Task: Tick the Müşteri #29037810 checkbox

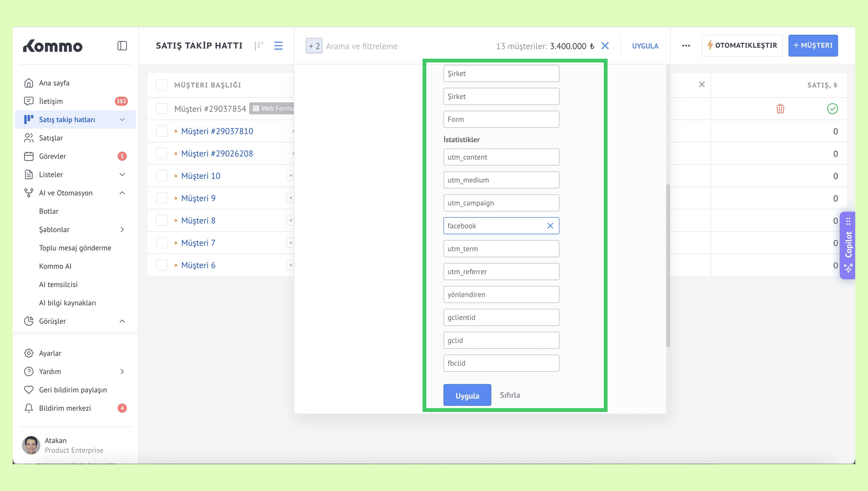Action: [162, 131]
